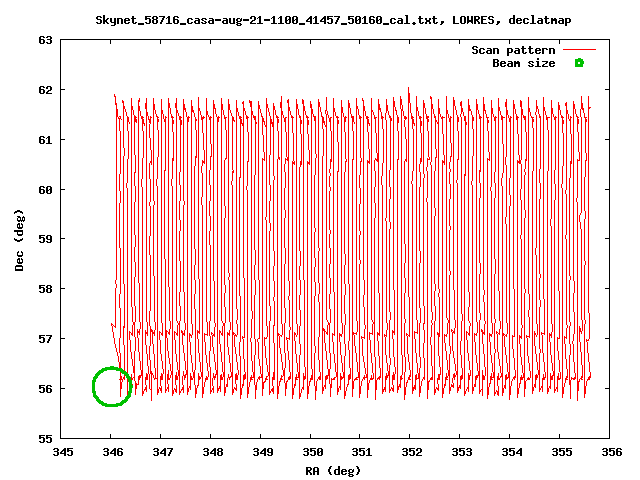Click the Dec (deg) y-axis label

click(x=17, y=239)
